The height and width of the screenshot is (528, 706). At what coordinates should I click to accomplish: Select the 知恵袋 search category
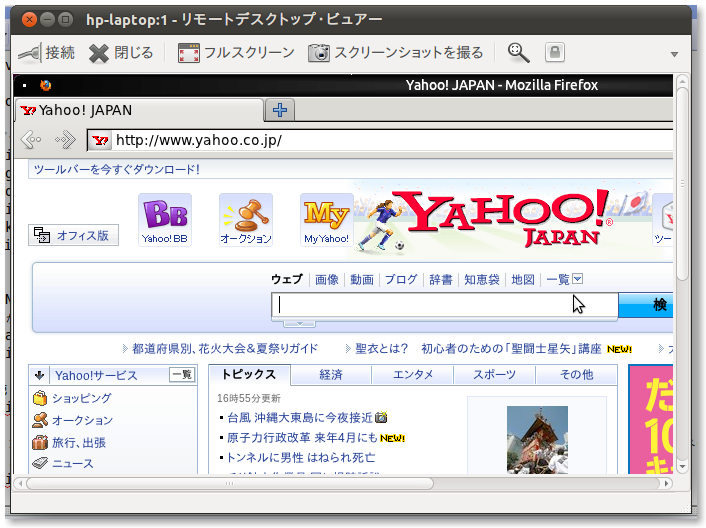pos(482,280)
